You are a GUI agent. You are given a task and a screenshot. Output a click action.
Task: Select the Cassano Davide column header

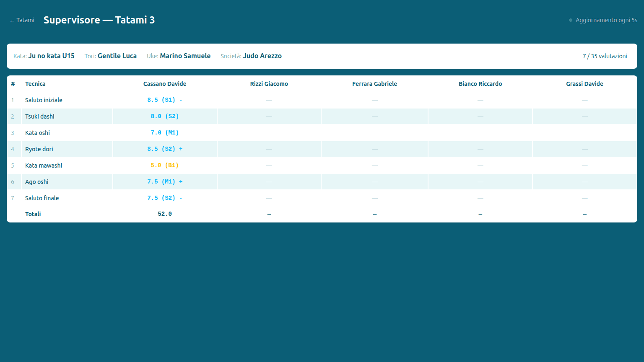pos(165,84)
